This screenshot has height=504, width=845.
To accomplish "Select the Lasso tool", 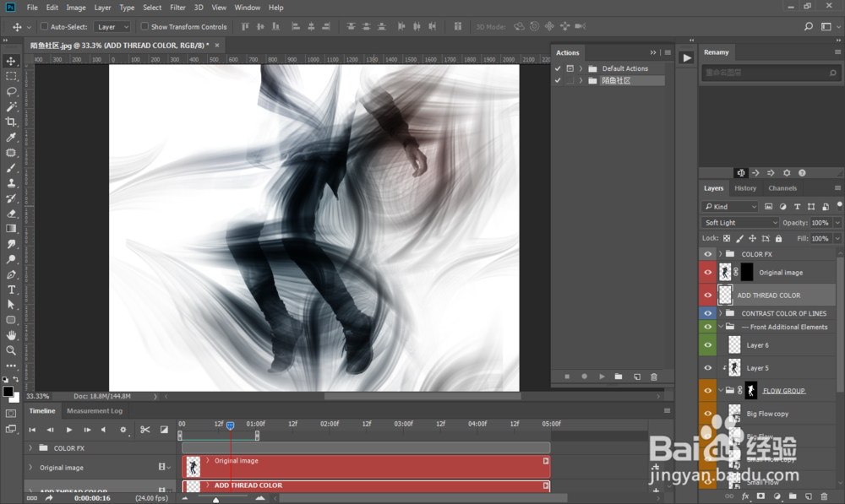I will [x=11, y=91].
